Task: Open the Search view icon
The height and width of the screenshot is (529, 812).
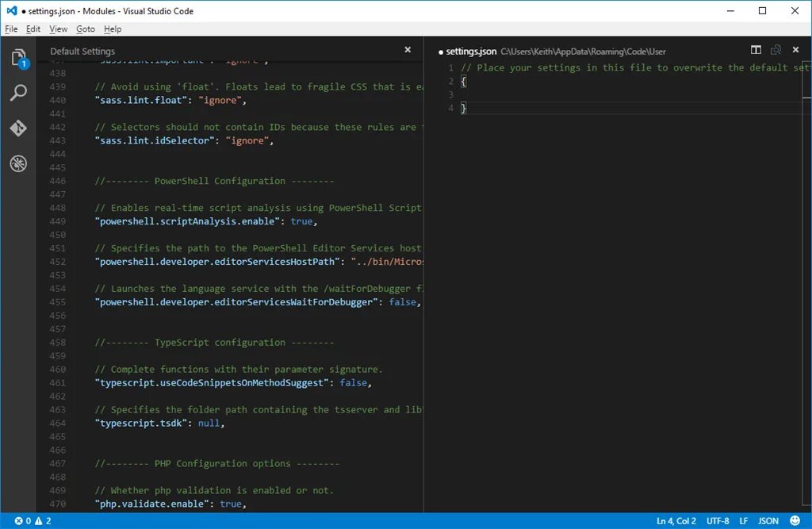Action: tap(19, 93)
